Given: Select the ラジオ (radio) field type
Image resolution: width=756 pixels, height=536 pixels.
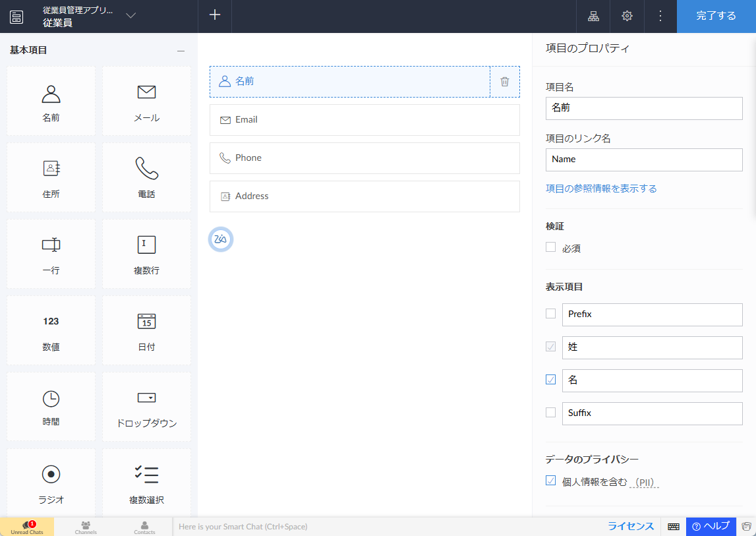Looking at the screenshot, I should pyautogui.click(x=51, y=475).
